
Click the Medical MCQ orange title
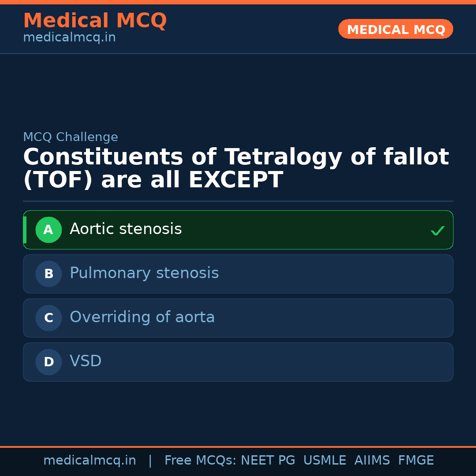click(95, 20)
